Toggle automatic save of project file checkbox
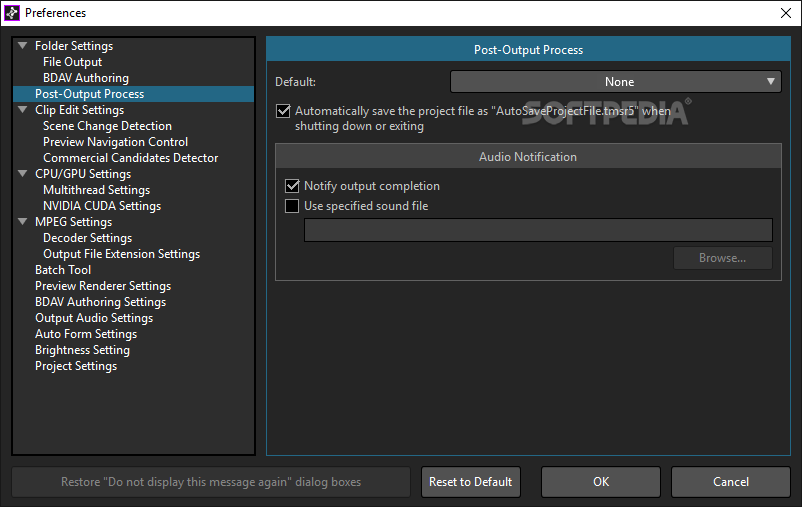This screenshot has width=802, height=507. point(283,111)
